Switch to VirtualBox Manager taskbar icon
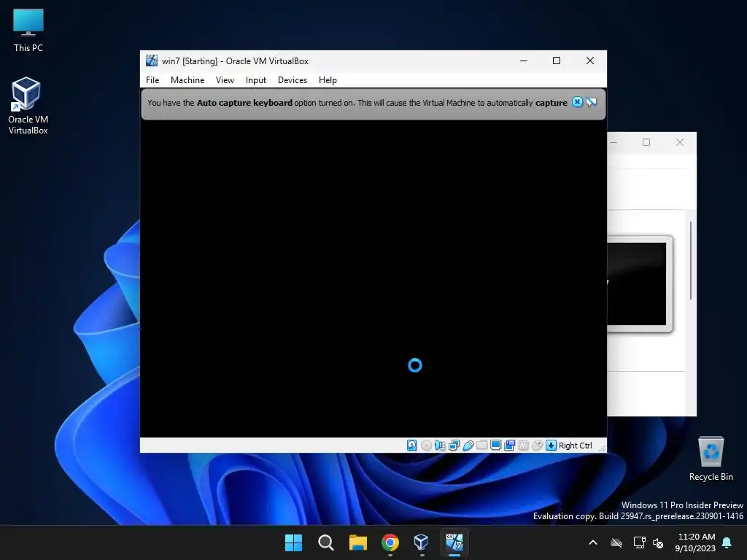Image resolution: width=747 pixels, height=560 pixels. 422,542
